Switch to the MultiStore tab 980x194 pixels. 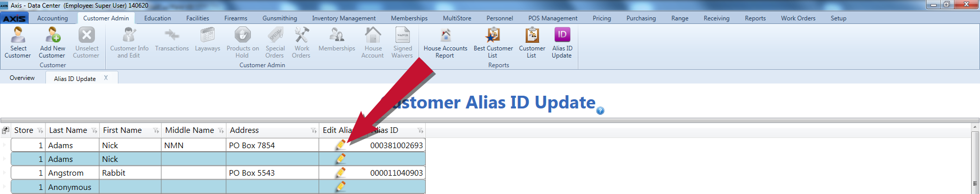pos(457,18)
